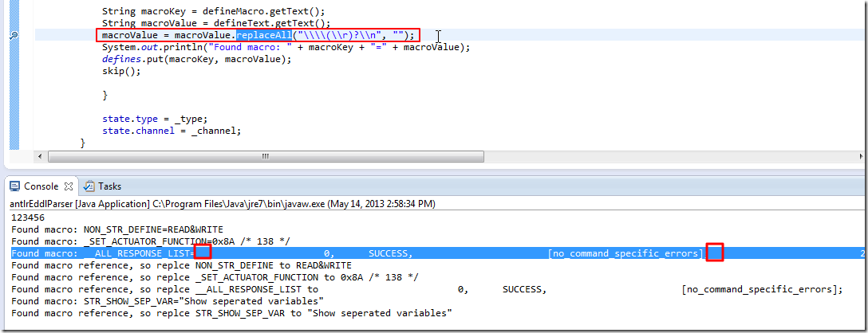Close the Console tab via its X
This screenshot has width=868, height=333.
click(69, 186)
